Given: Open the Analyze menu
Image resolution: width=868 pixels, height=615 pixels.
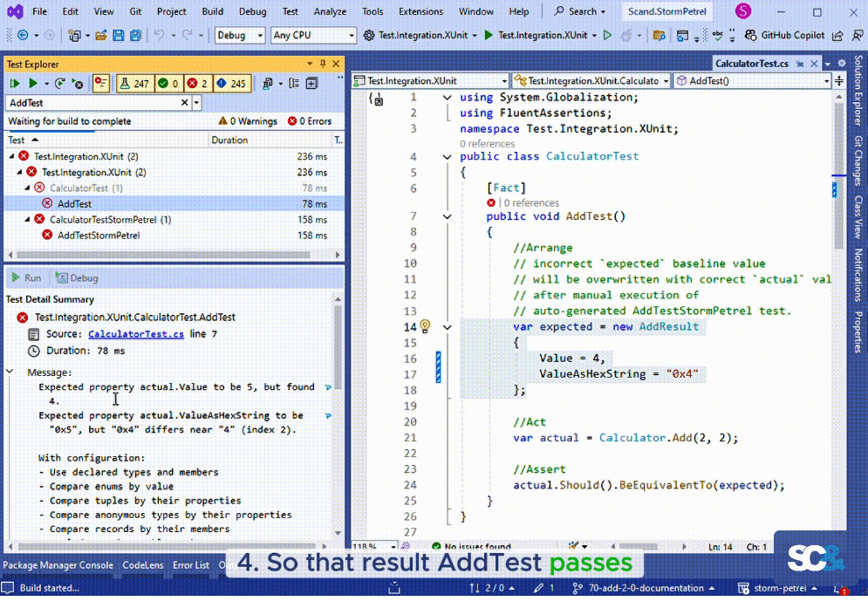Looking at the screenshot, I should click(x=330, y=11).
